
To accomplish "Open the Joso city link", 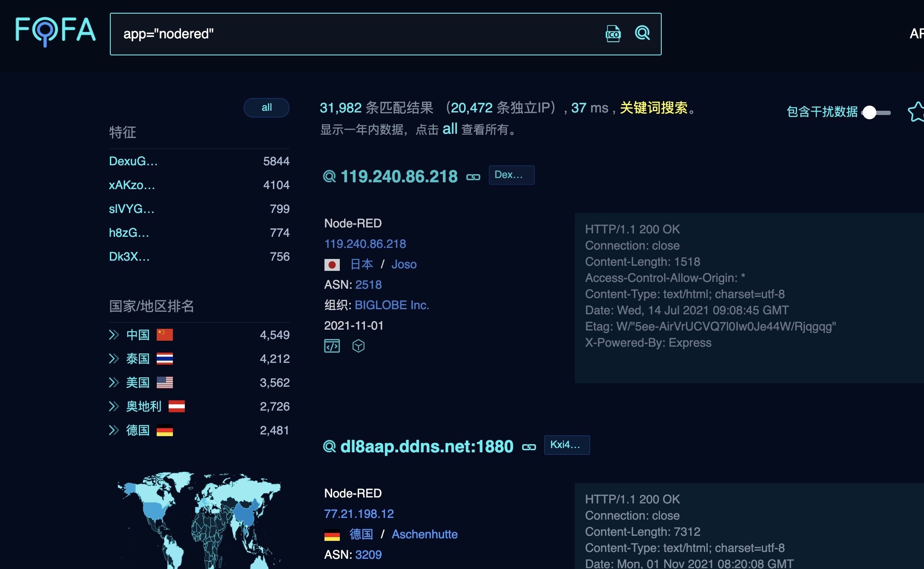I will pos(404,264).
